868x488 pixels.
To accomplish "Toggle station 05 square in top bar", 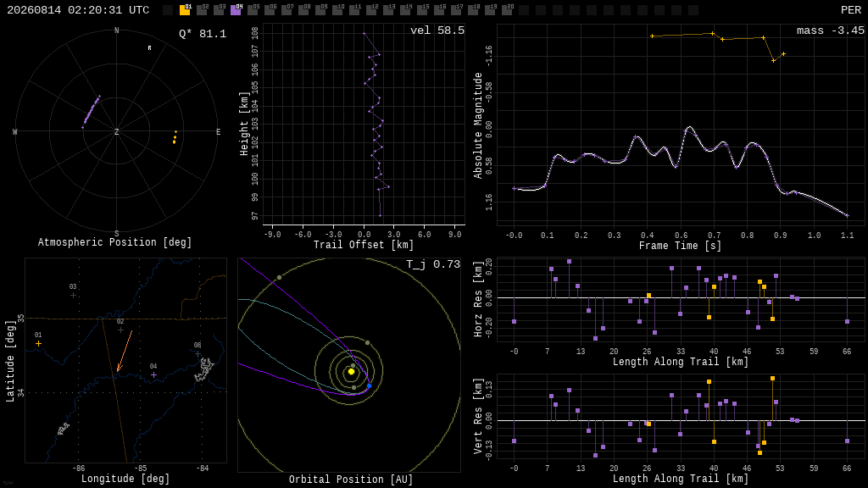I will pyautogui.click(x=253, y=10).
